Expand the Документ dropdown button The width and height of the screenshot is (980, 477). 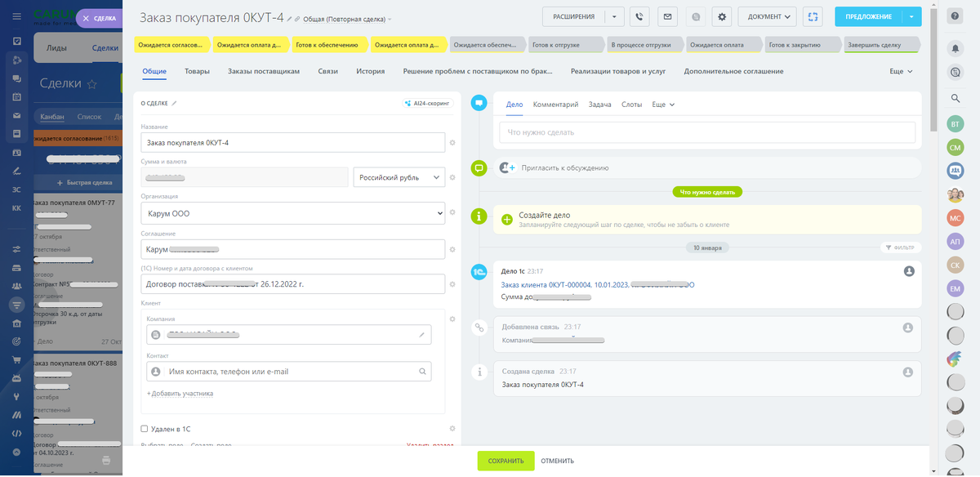[767, 16]
